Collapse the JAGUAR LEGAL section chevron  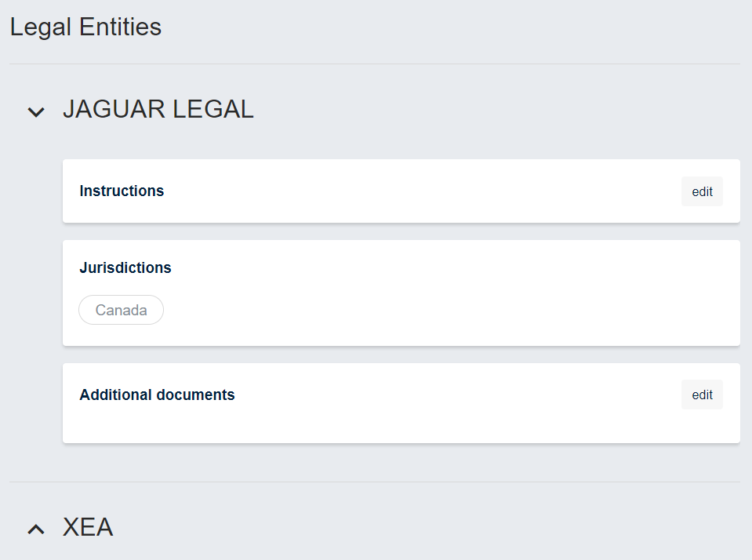pyautogui.click(x=36, y=112)
